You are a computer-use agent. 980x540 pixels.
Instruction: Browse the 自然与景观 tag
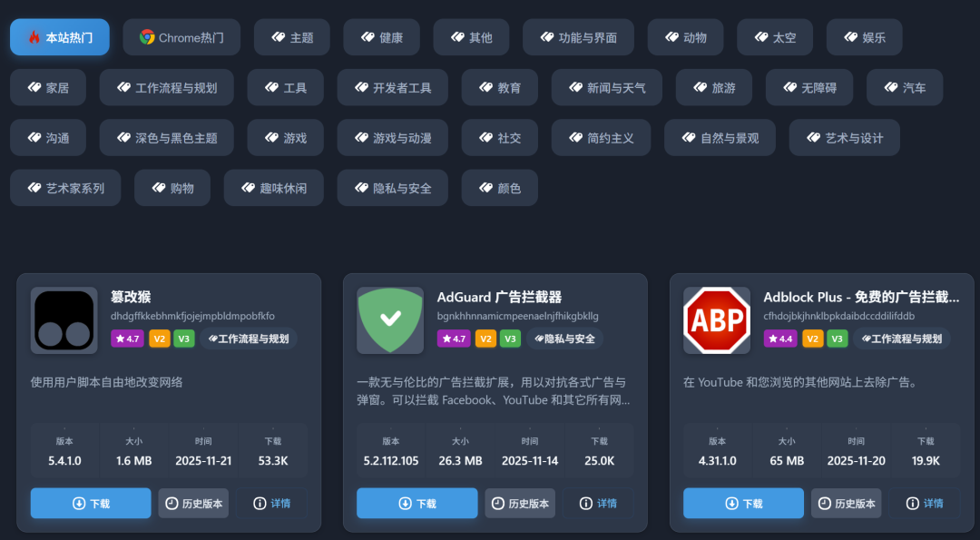click(720, 138)
